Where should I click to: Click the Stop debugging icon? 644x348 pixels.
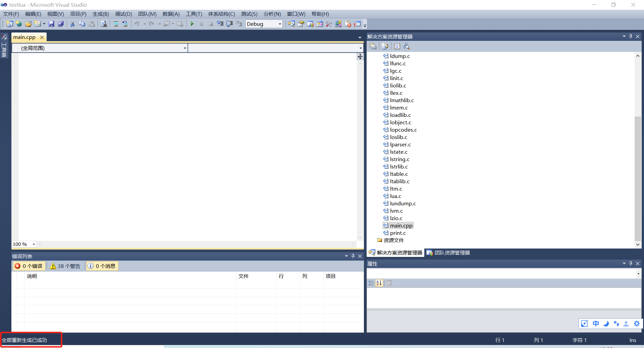pyautogui.click(x=211, y=24)
